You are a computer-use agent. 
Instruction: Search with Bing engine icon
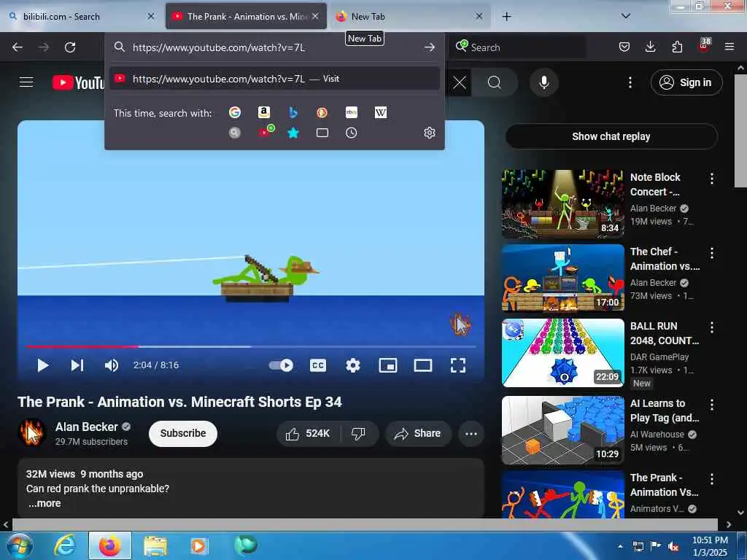tap(293, 112)
